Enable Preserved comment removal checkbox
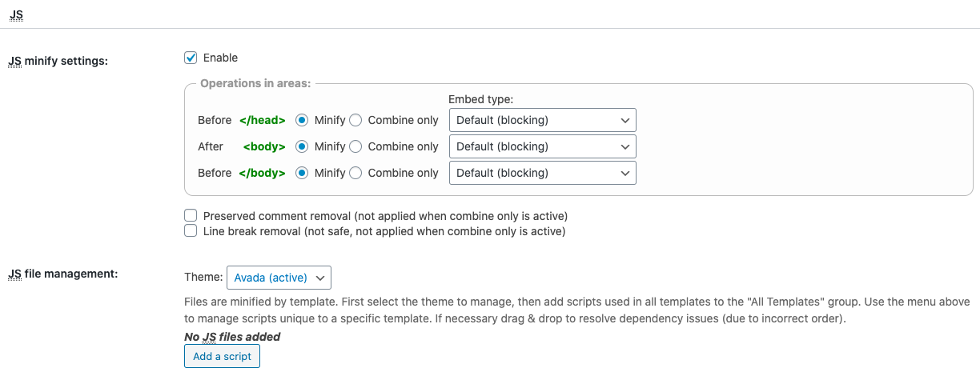Viewport: 980px width, 388px height. click(191, 216)
